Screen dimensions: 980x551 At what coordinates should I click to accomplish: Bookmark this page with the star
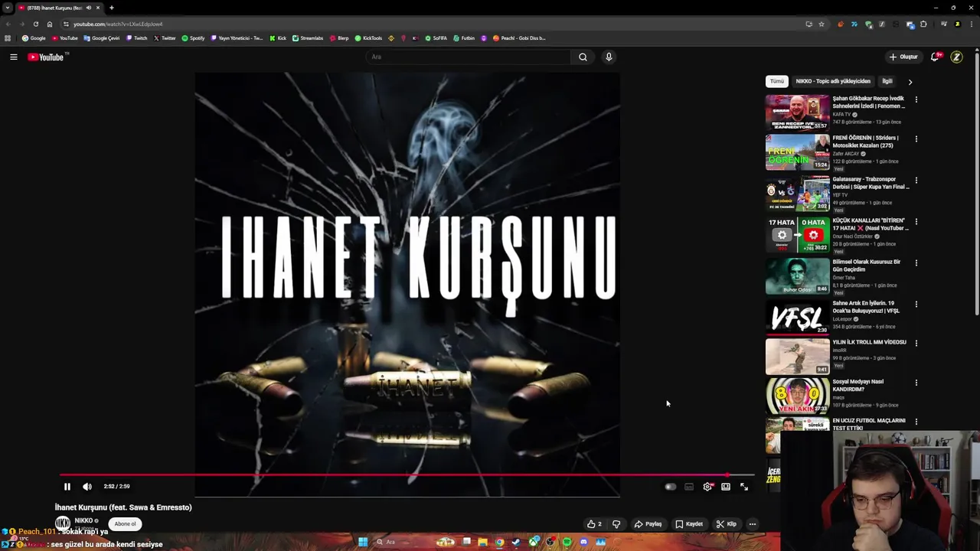point(822,24)
